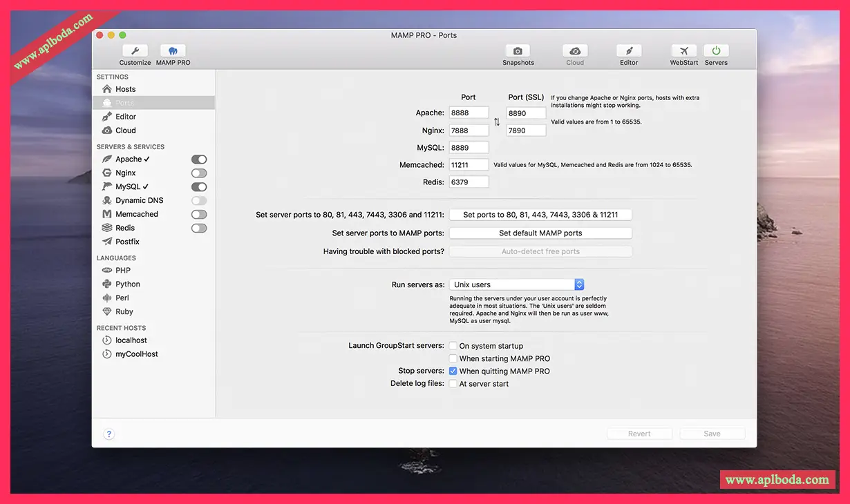Screen dimensions: 850x504
Task: Toggle the Dynamic DNS switch
Action: pyautogui.click(x=199, y=201)
